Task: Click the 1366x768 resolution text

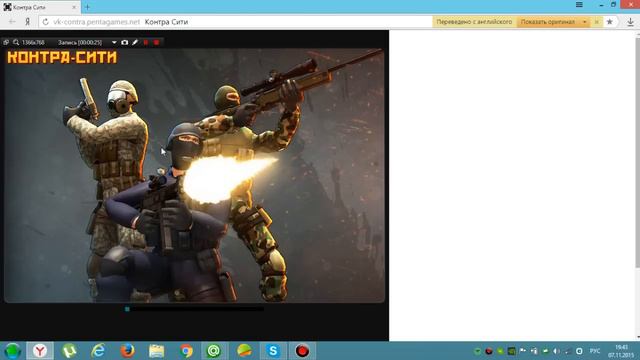Action: tap(33, 42)
